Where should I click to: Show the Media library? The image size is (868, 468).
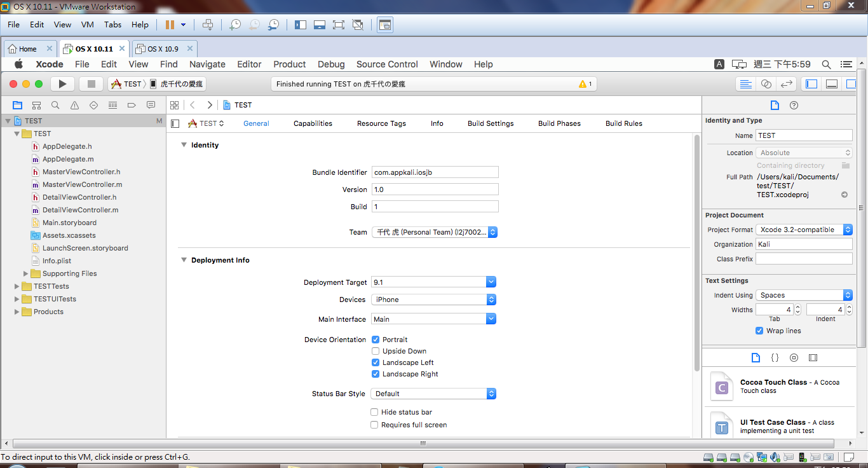click(x=813, y=358)
